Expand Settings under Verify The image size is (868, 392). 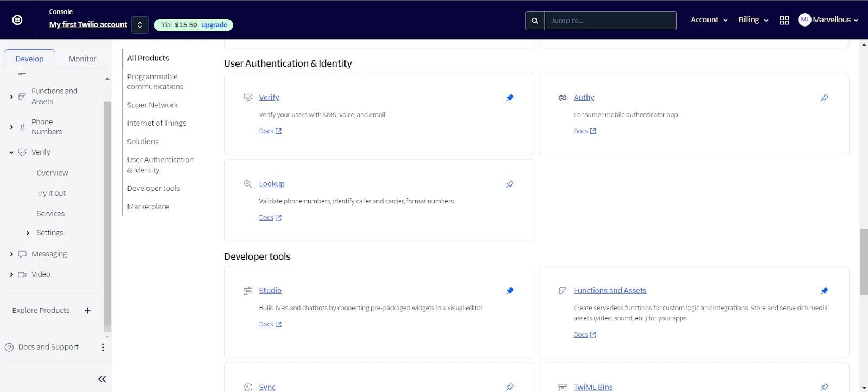28,233
